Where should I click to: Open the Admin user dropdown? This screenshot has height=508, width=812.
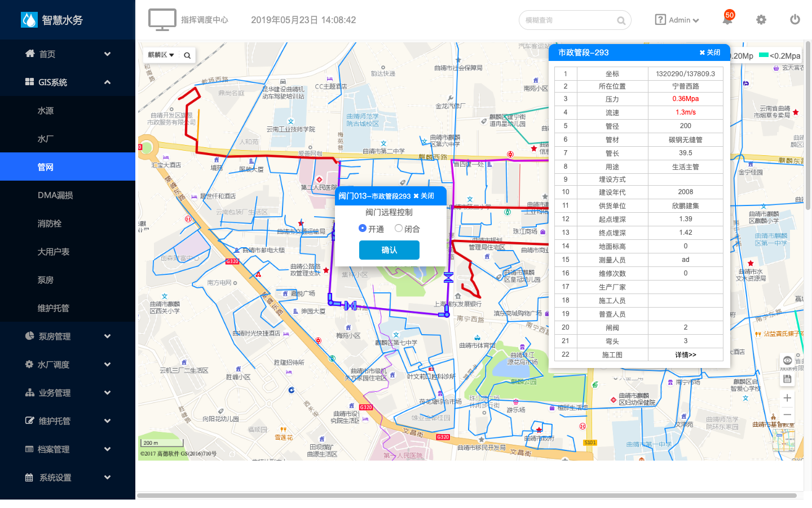click(684, 20)
